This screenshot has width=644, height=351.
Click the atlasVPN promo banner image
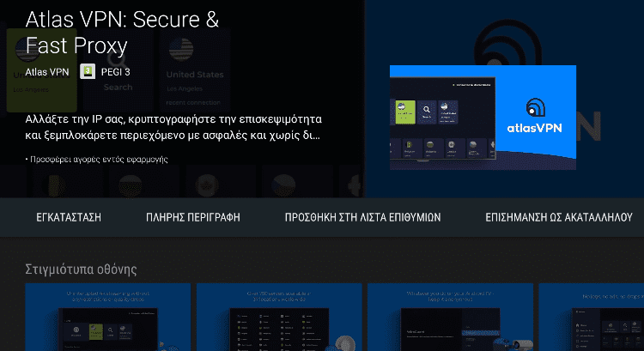click(x=483, y=118)
